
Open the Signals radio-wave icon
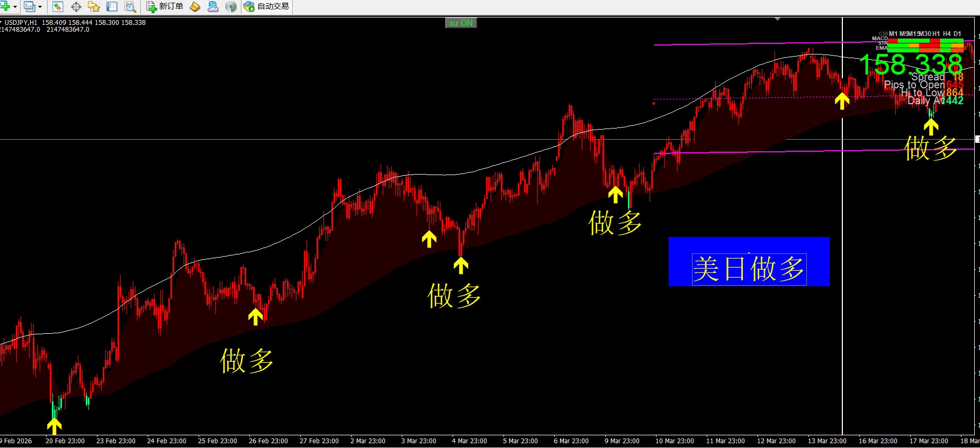click(231, 7)
